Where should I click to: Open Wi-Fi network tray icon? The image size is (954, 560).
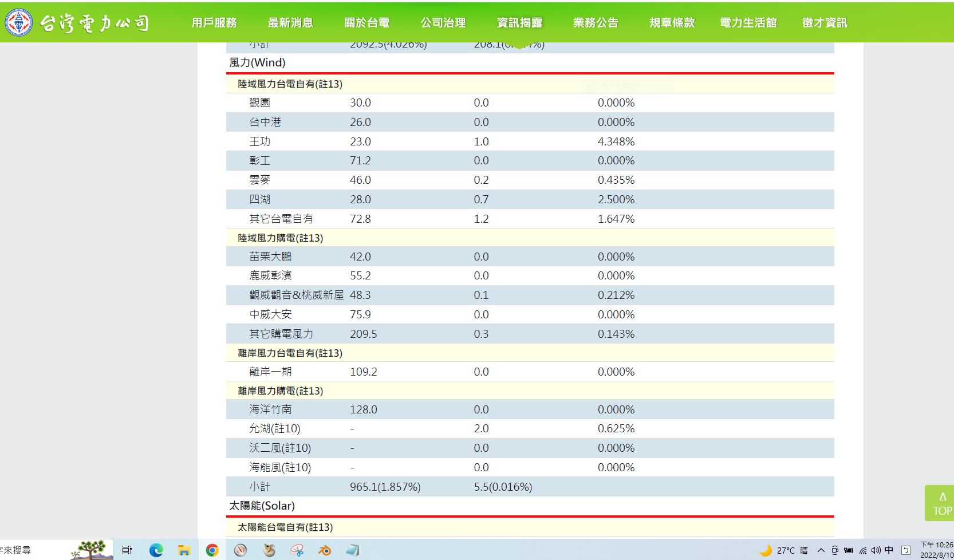point(863,550)
